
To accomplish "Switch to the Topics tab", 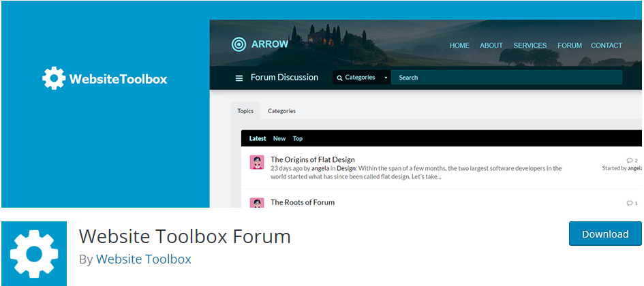I will point(245,111).
